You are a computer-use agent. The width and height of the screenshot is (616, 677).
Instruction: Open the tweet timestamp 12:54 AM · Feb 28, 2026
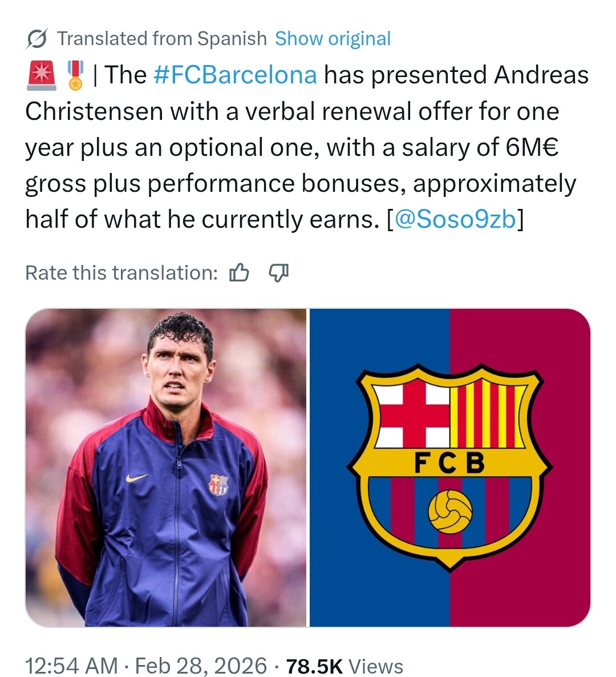click(145, 666)
